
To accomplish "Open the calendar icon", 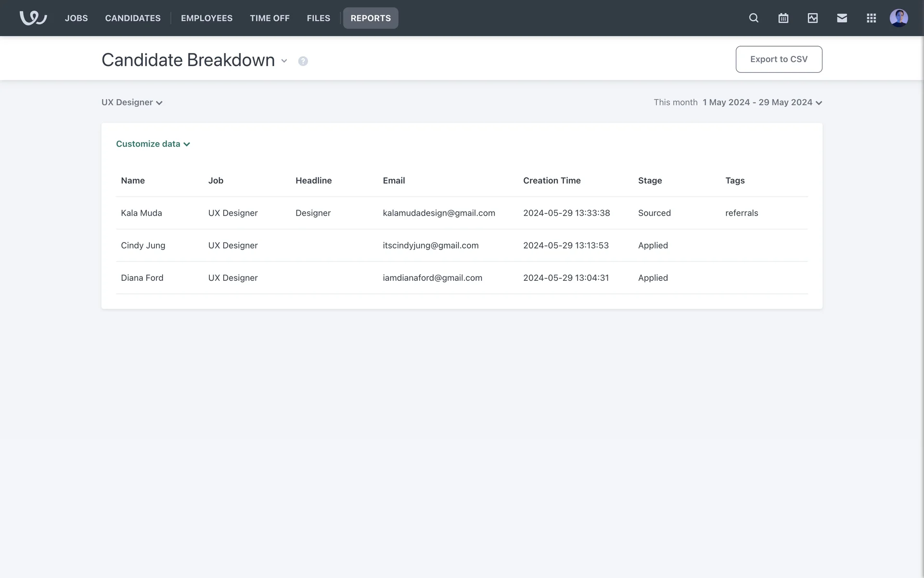I will coord(783,18).
